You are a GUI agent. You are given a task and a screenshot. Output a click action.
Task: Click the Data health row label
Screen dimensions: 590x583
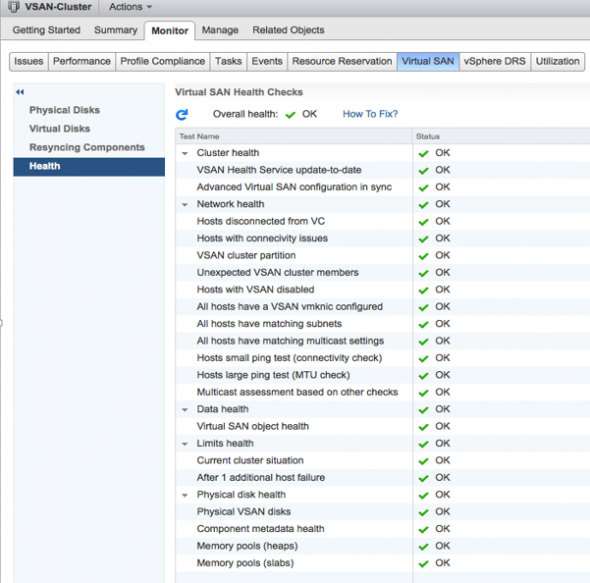(x=223, y=409)
